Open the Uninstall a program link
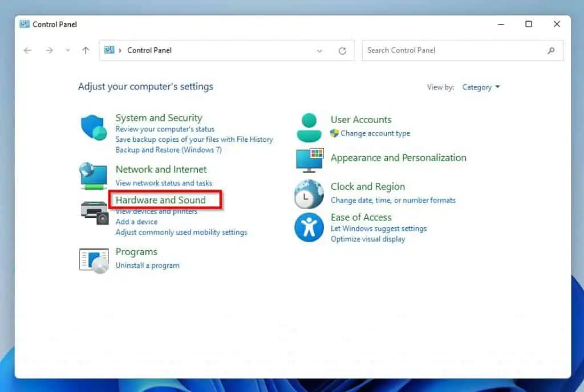 (x=148, y=265)
